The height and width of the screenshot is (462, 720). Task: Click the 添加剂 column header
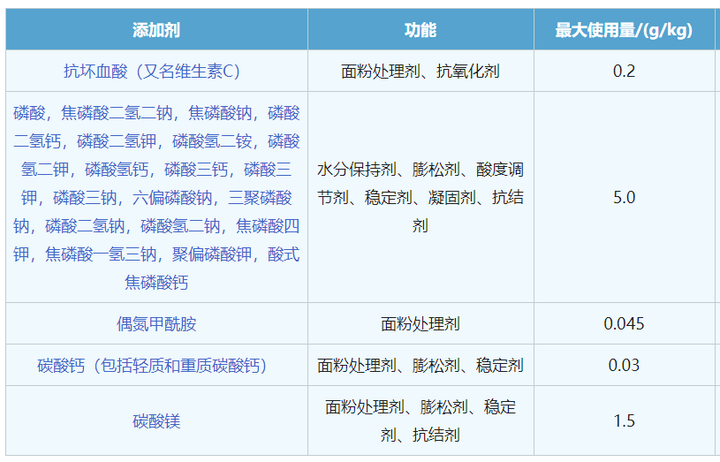(x=157, y=29)
